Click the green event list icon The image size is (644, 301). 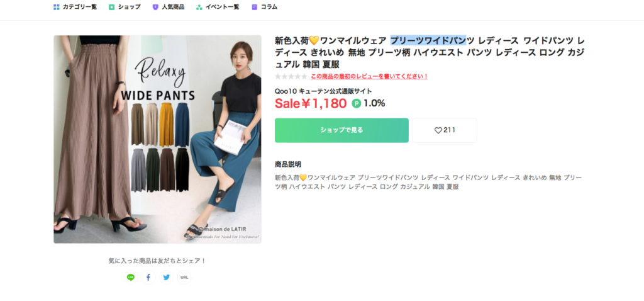(x=199, y=7)
